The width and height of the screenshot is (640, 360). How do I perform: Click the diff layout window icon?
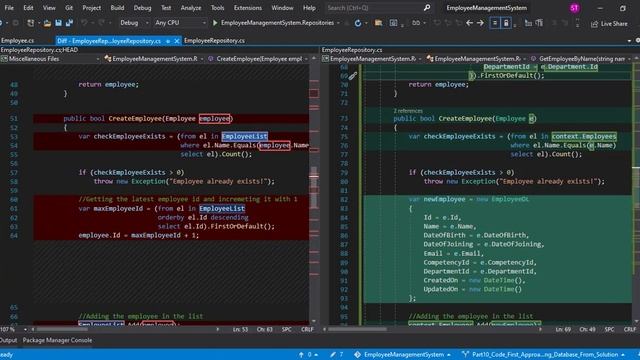tap(393, 23)
